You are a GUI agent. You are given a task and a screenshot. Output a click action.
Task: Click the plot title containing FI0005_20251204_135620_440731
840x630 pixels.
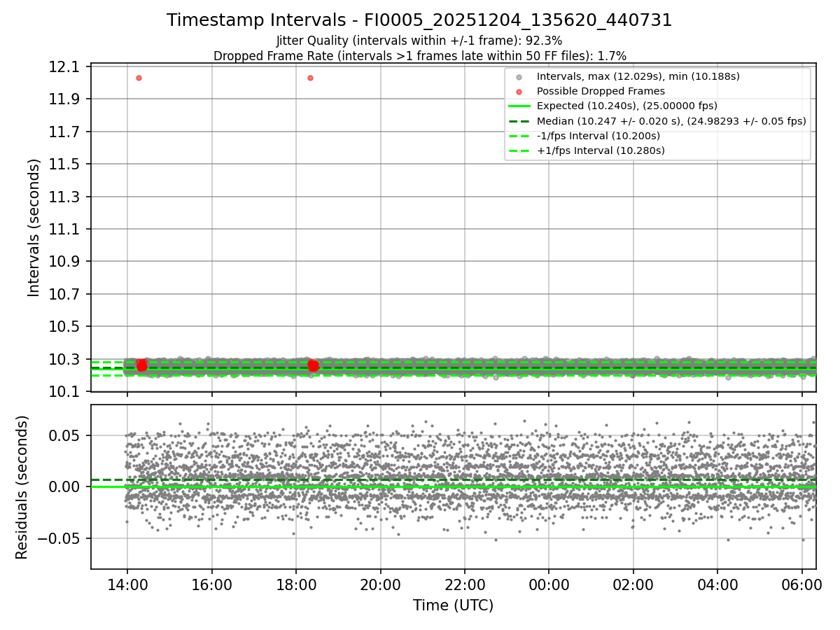[x=419, y=20]
